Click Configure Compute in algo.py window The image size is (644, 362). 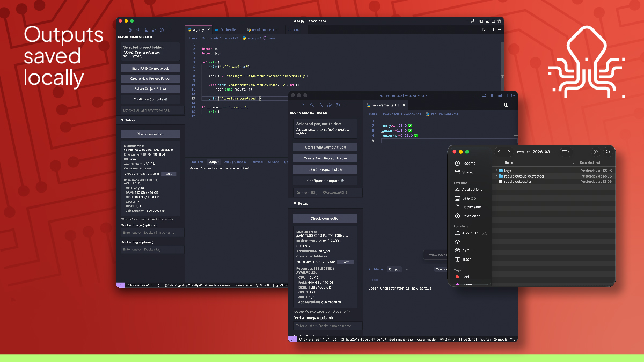pyautogui.click(x=150, y=99)
